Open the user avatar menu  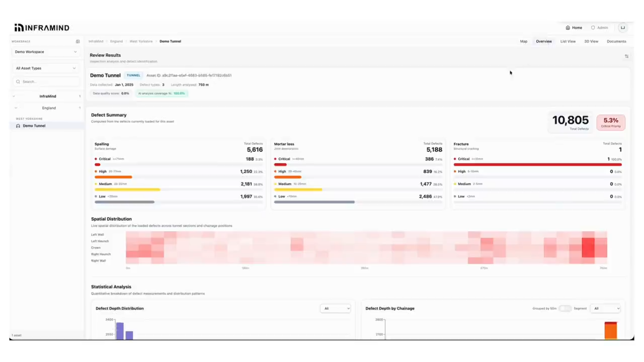tap(623, 28)
